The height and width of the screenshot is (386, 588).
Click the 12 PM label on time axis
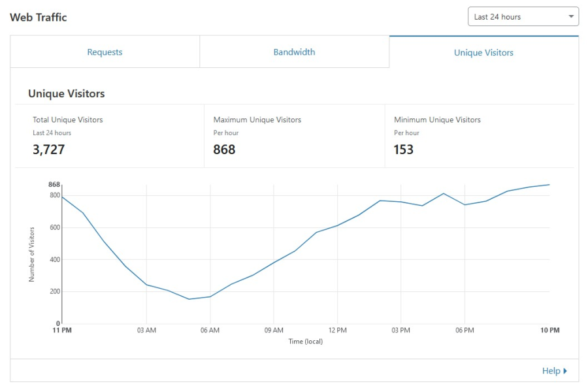point(337,330)
